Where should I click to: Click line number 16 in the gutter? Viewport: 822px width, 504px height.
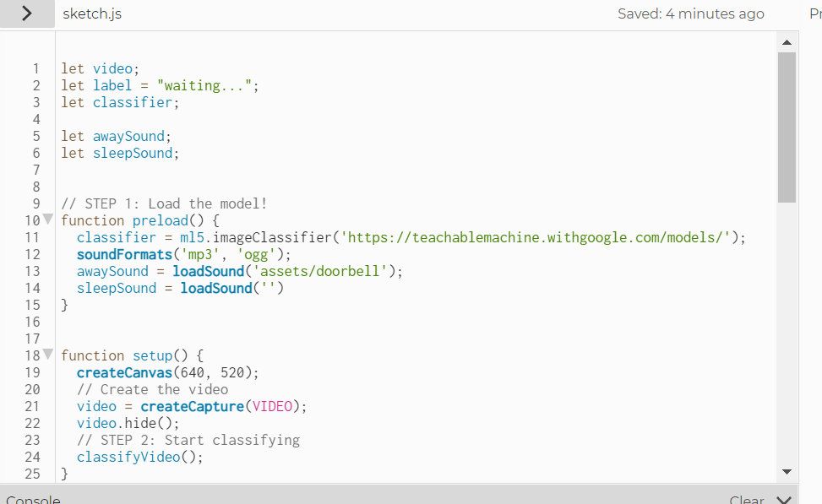(32, 322)
